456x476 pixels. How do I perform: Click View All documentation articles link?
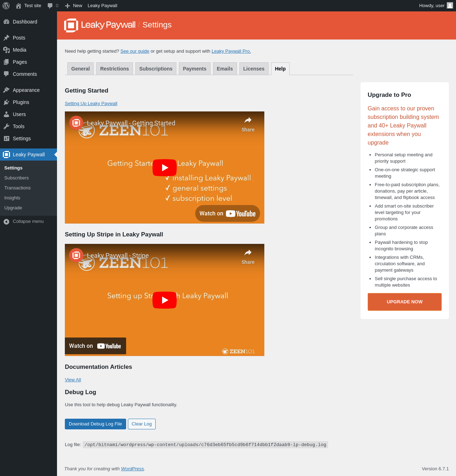(73, 380)
